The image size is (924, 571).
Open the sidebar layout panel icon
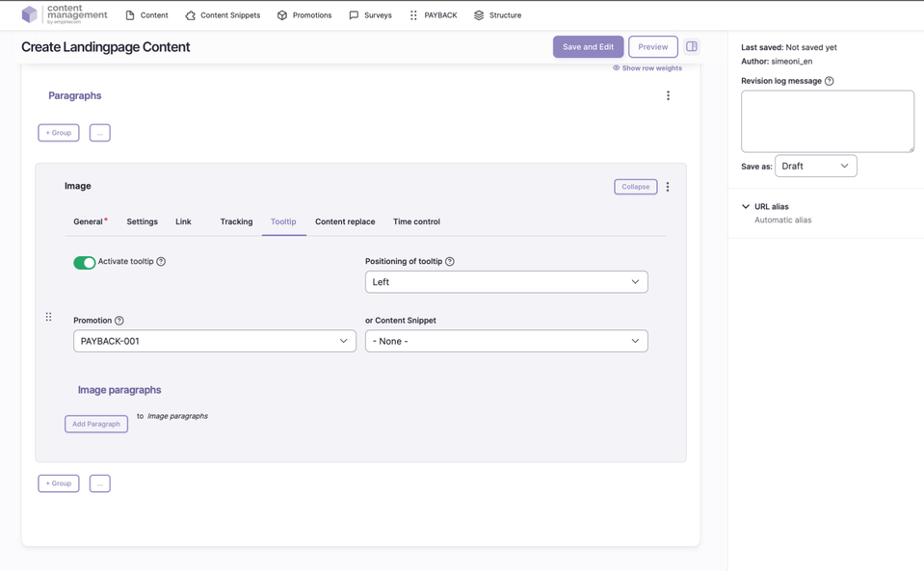pos(692,45)
